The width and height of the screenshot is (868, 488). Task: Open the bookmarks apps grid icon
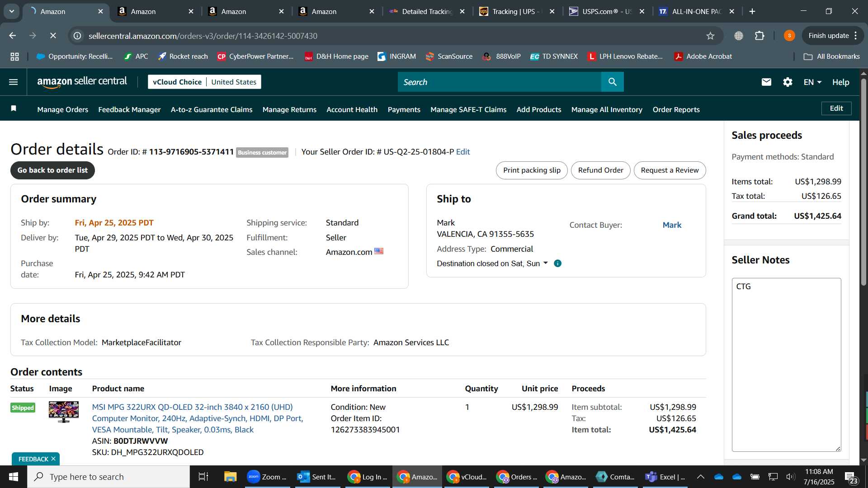[x=14, y=56]
